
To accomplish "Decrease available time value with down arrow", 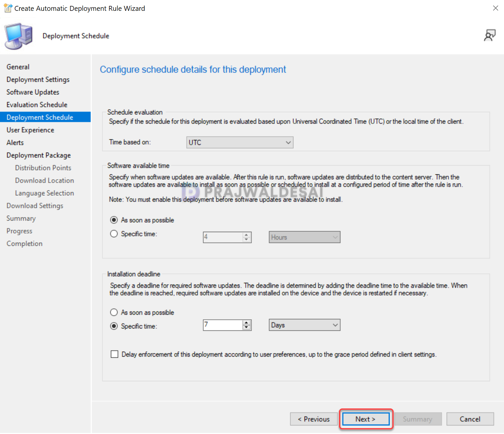I will 247,240.
